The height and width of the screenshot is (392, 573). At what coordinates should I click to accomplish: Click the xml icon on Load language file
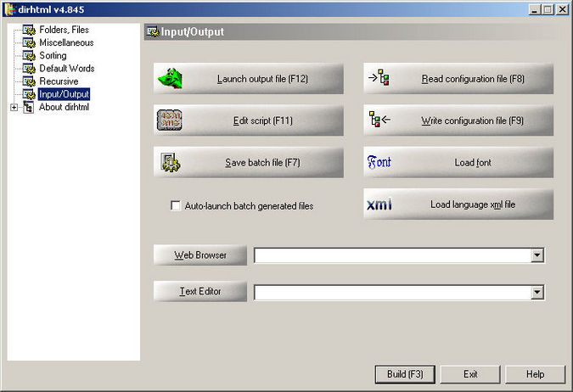[x=379, y=204]
